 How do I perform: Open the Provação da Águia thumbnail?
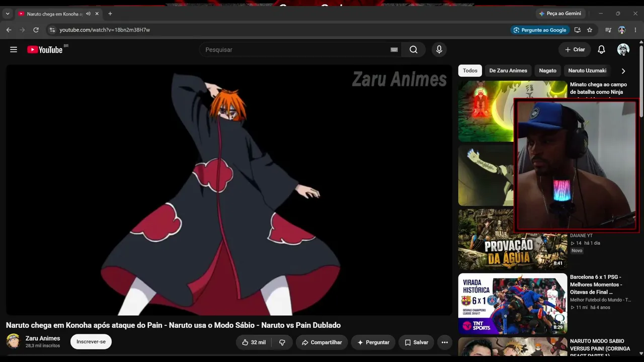513,239
